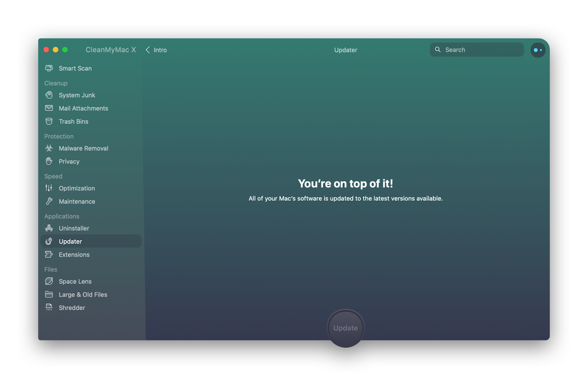Click the CleanMyMac X title
Screen dimensions: 588x386
coord(111,50)
